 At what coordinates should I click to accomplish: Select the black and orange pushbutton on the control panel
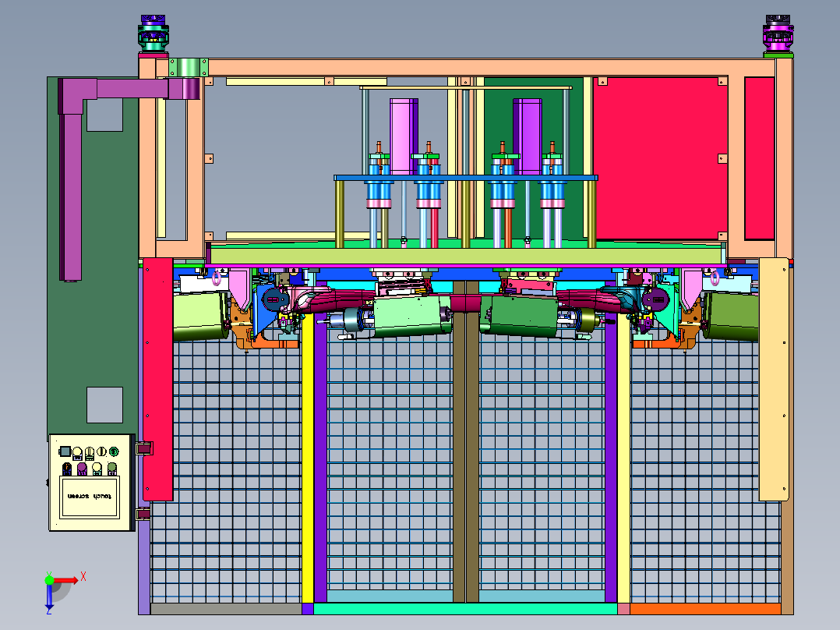pyautogui.click(x=67, y=469)
